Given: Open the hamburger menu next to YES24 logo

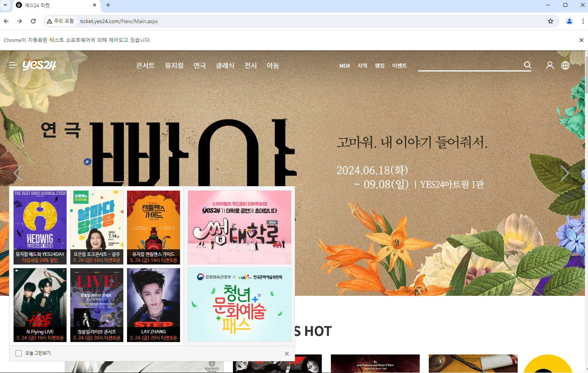Looking at the screenshot, I should click(13, 65).
